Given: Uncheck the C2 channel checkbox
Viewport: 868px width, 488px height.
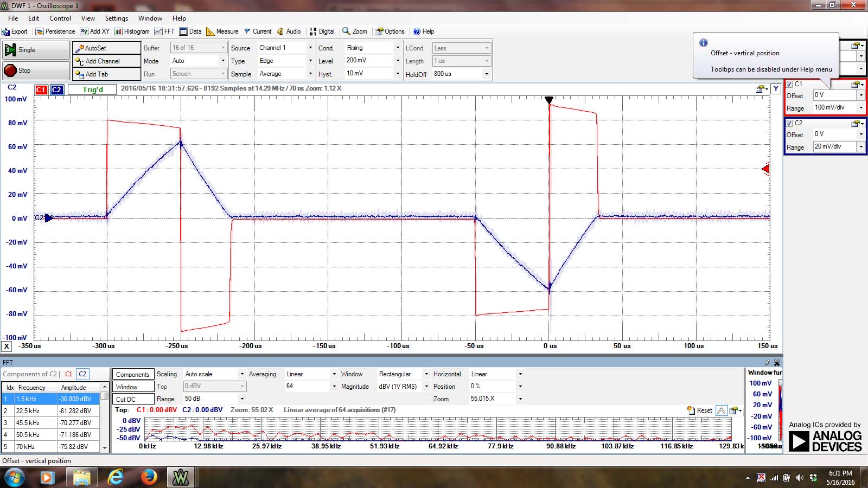Looking at the screenshot, I should tap(790, 123).
